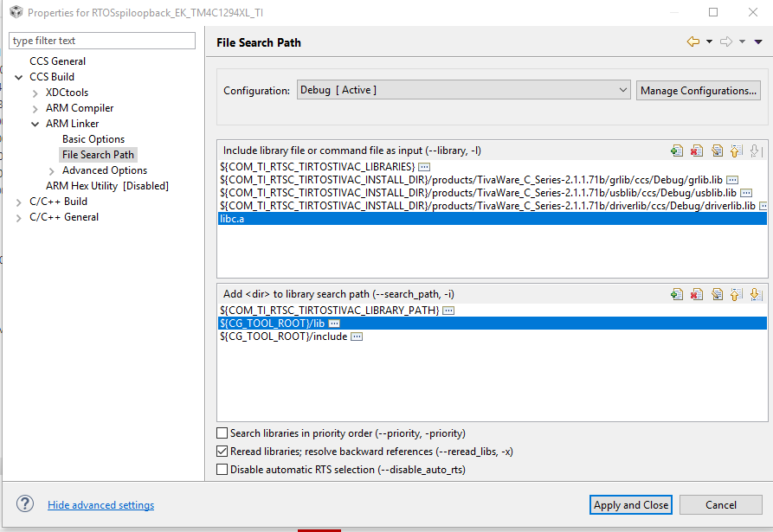The height and width of the screenshot is (532, 773).
Task: Focus the type filter text field
Action: point(102,41)
